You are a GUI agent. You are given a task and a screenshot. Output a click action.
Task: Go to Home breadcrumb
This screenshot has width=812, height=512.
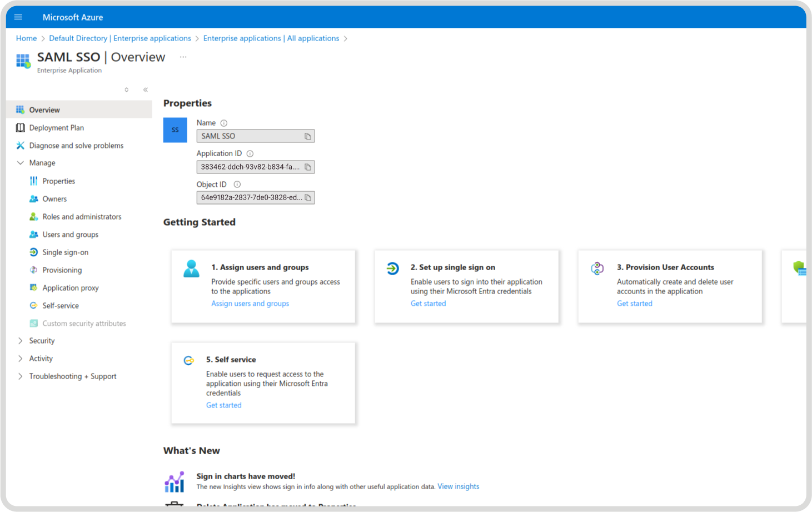tap(26, 38)
